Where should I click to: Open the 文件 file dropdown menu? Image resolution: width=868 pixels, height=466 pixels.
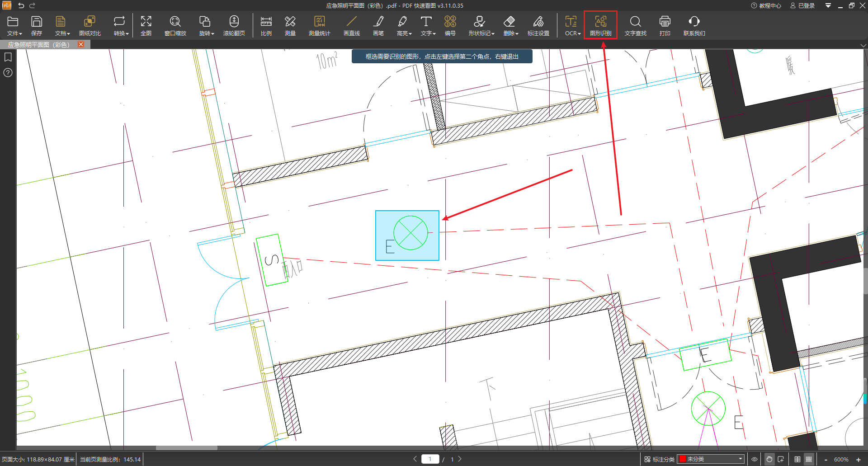click(14, 25)
